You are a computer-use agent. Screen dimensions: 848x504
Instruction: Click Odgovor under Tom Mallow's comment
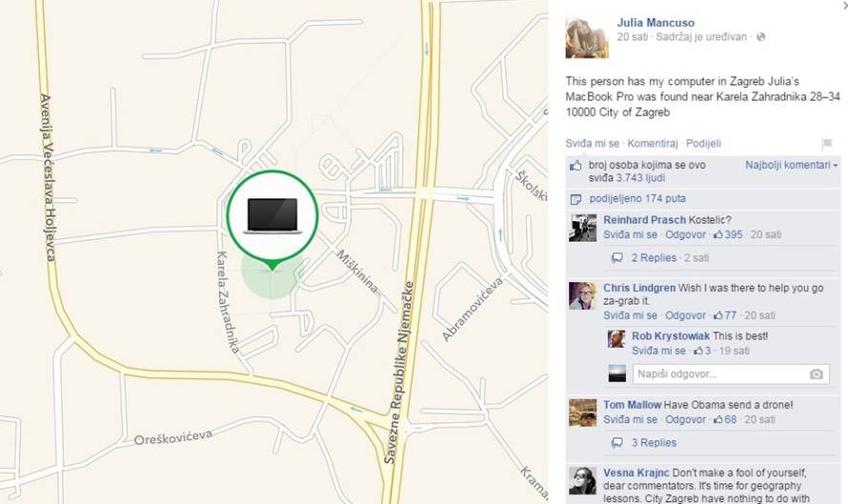click(x=685, y=419)
